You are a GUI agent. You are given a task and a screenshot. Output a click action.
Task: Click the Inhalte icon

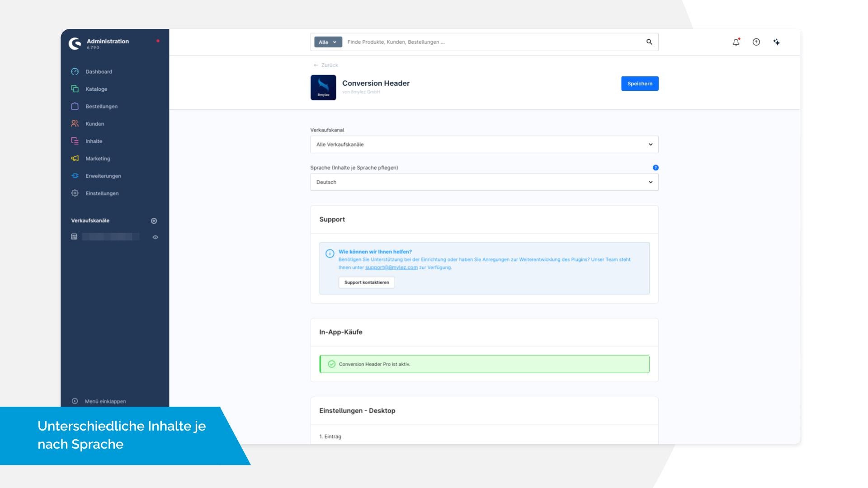tap(75, 141)
